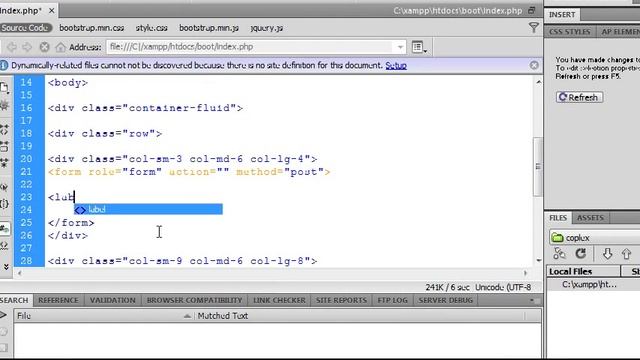Open style.css related file
640x360 pixels.
coord(151,28)
